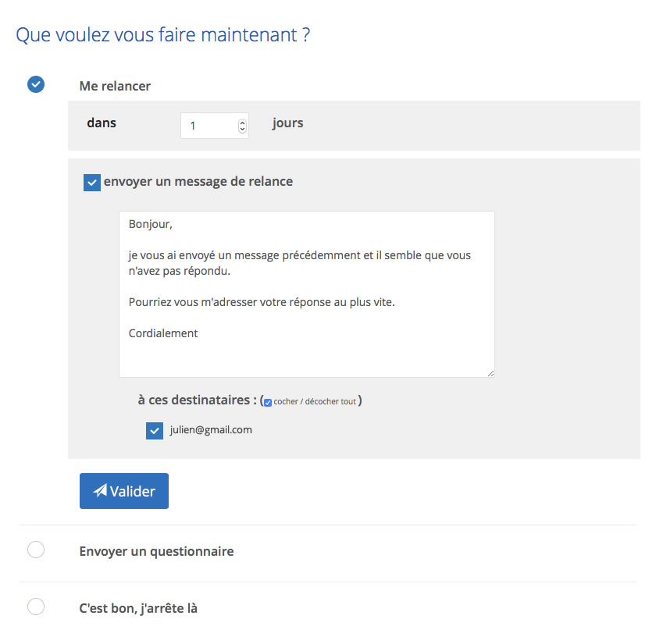Decrease days with the stepper down arrow
The height and width of the screenshot is (644, 656).
(x=242, y=130)
